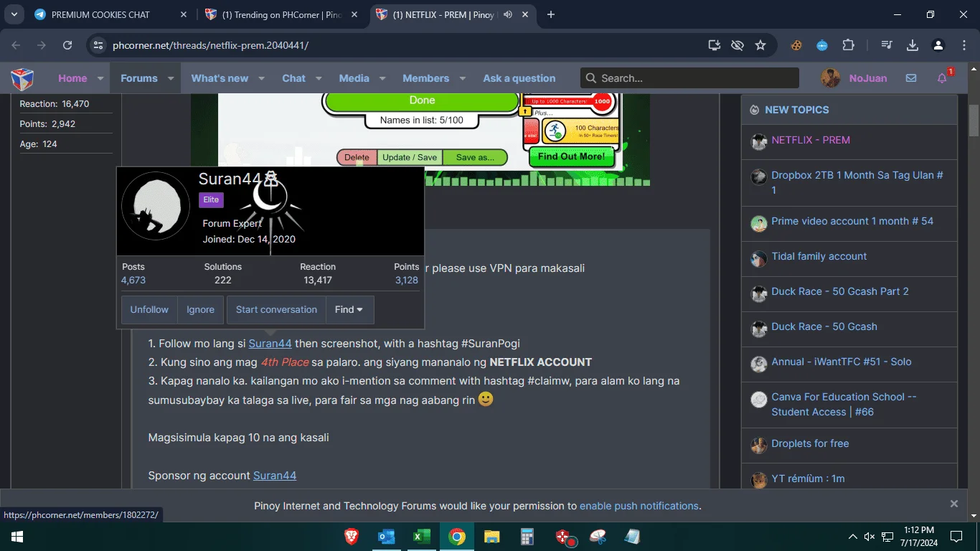Click the NoJuan user avatar
This screenshot has width=980, height=551.
coord(831,78)
